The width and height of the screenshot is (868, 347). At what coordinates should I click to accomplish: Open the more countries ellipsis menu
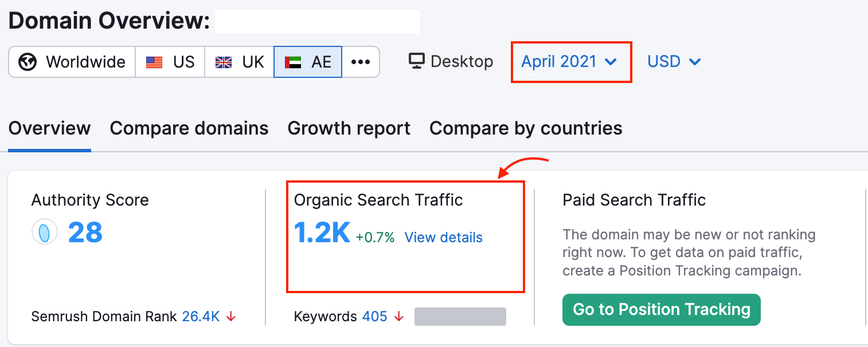[x=361, y=62]
